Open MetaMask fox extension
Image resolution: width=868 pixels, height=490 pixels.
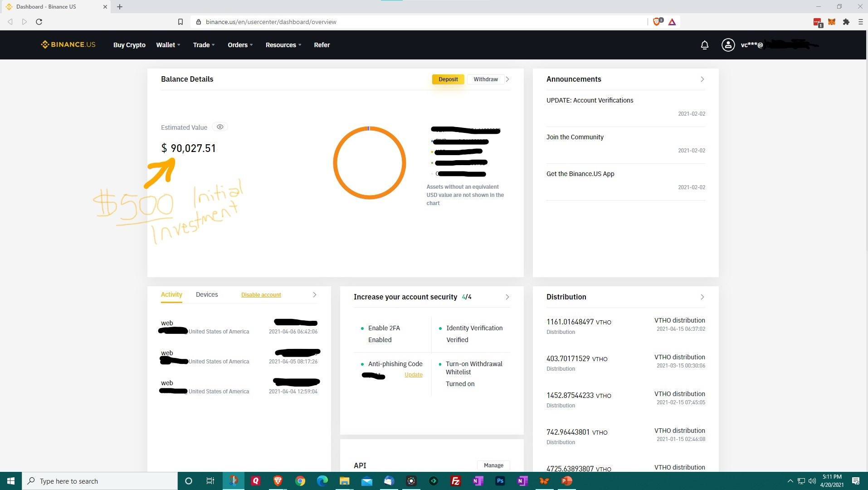832,22
